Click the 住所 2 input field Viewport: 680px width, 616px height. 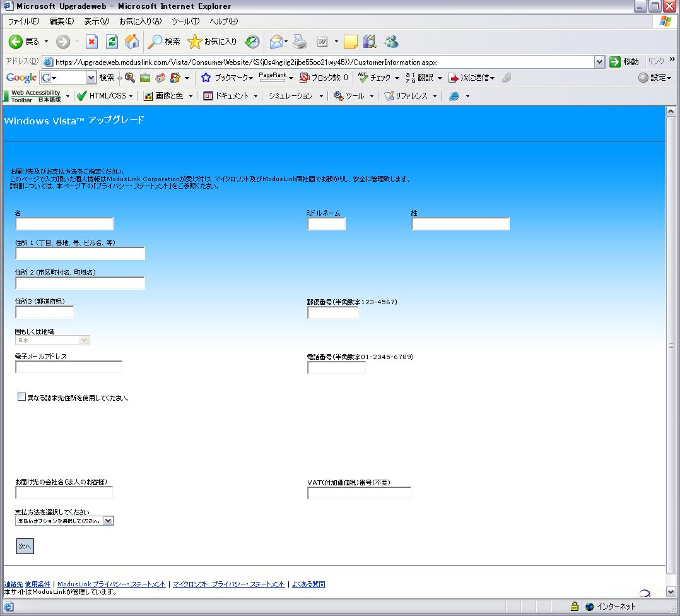[x=79, y=283]
